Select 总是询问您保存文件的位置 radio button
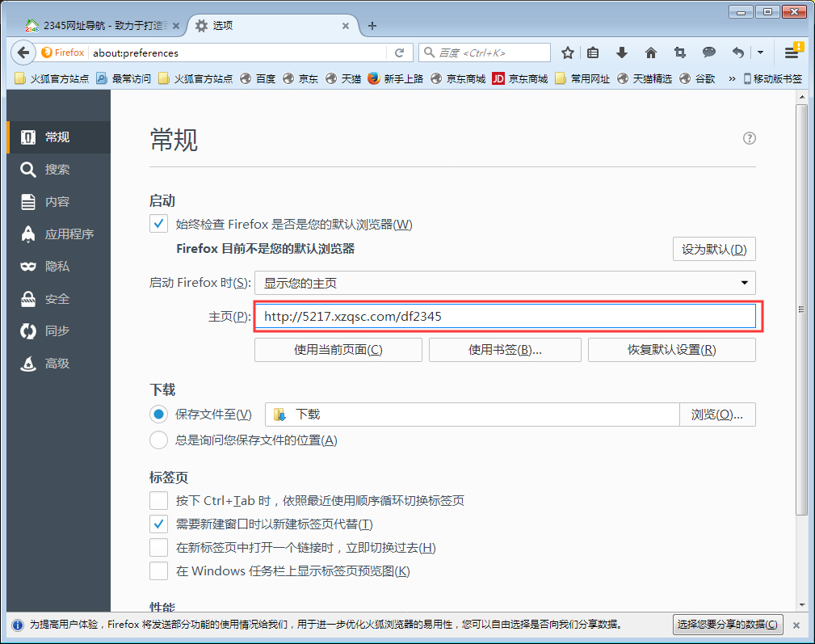815x644 pixels. tap(159, 440)
